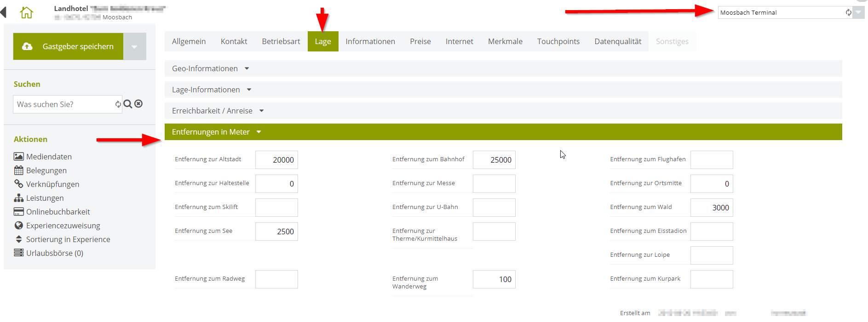
Task: Go to home via the house icon
Action: [27, 12]
